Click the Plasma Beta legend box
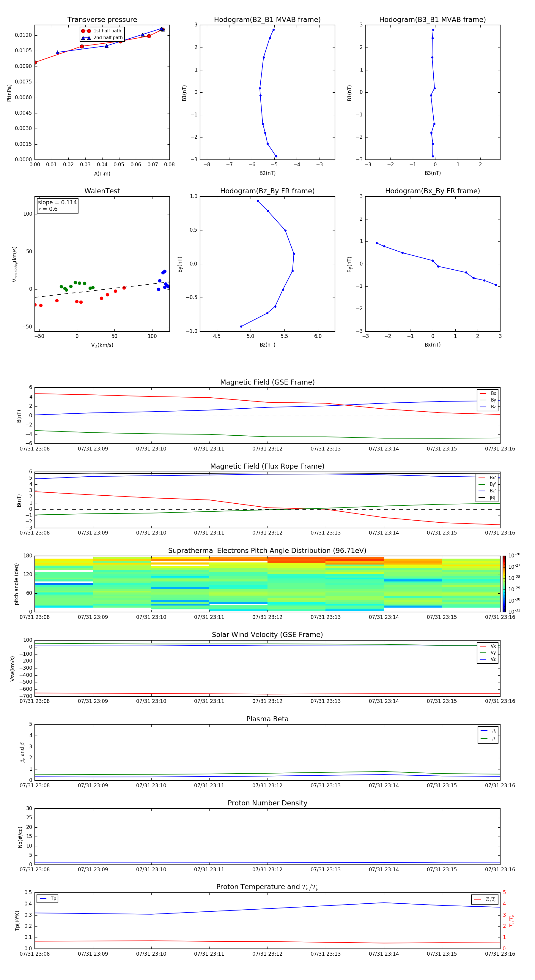535x980 pixels. [x=488, y=735]
